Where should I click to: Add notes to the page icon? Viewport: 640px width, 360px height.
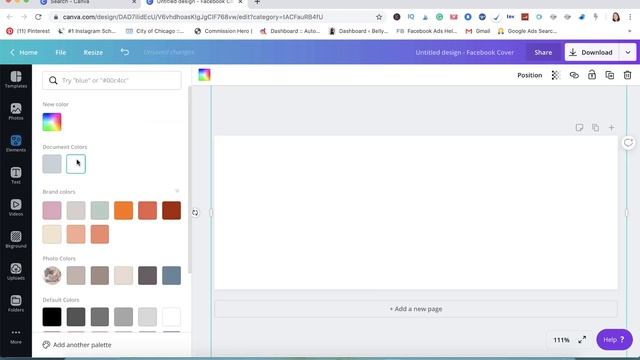pos(579,128)
